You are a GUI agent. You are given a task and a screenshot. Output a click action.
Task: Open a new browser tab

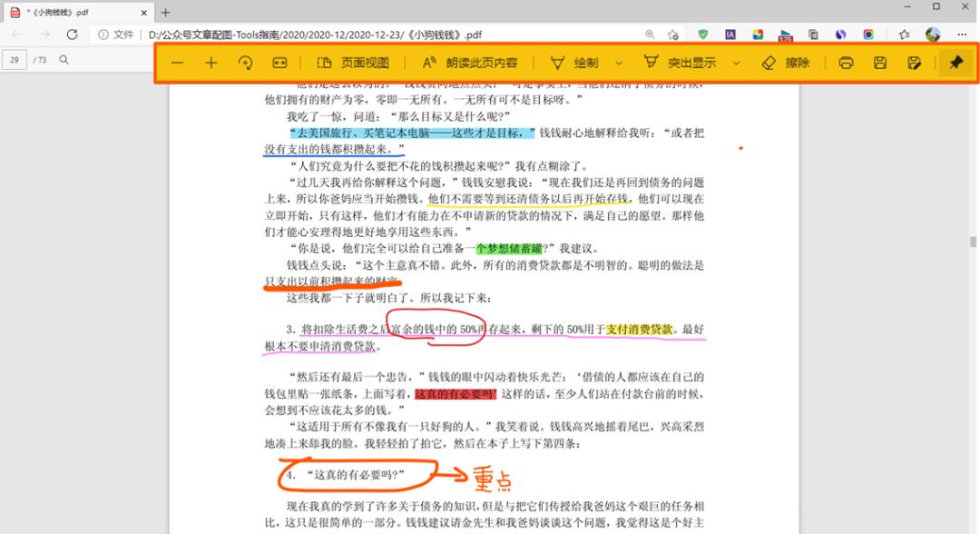[x=166, y=13]
